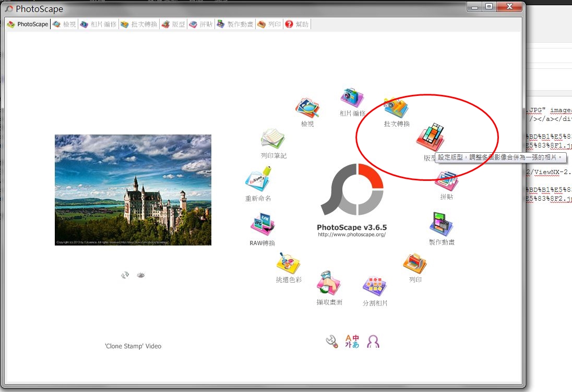Open the 版型 (Page) circle icon
Image resolution: width=572 pixels, height=392 pixels.
pos(430,137)
